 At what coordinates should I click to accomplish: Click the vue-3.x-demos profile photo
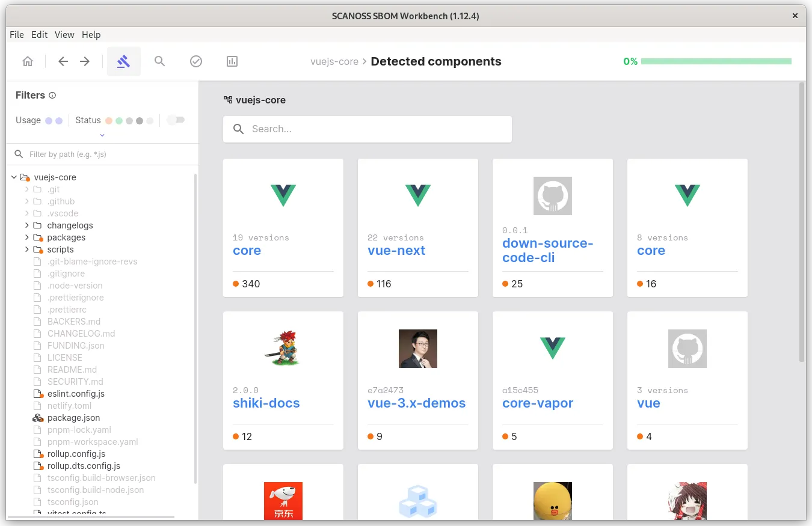pos(418,349)
